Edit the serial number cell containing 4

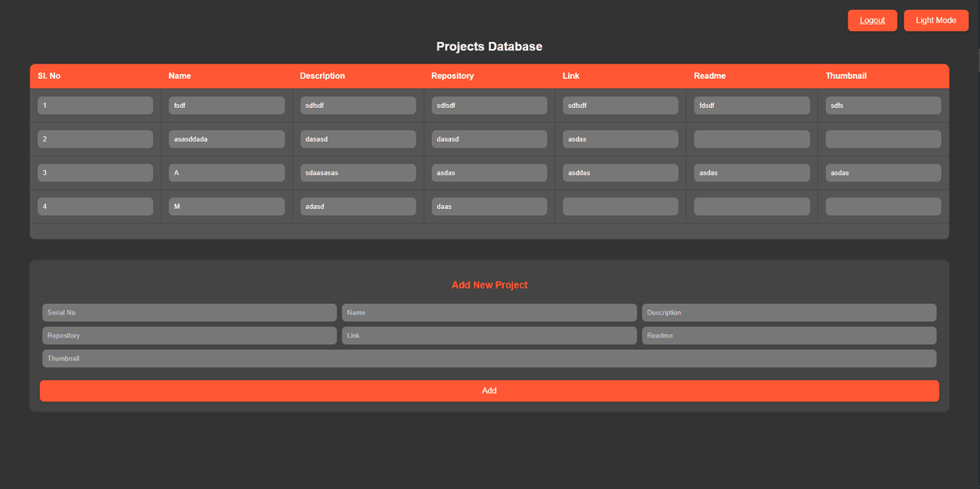[x=95, y=207]
